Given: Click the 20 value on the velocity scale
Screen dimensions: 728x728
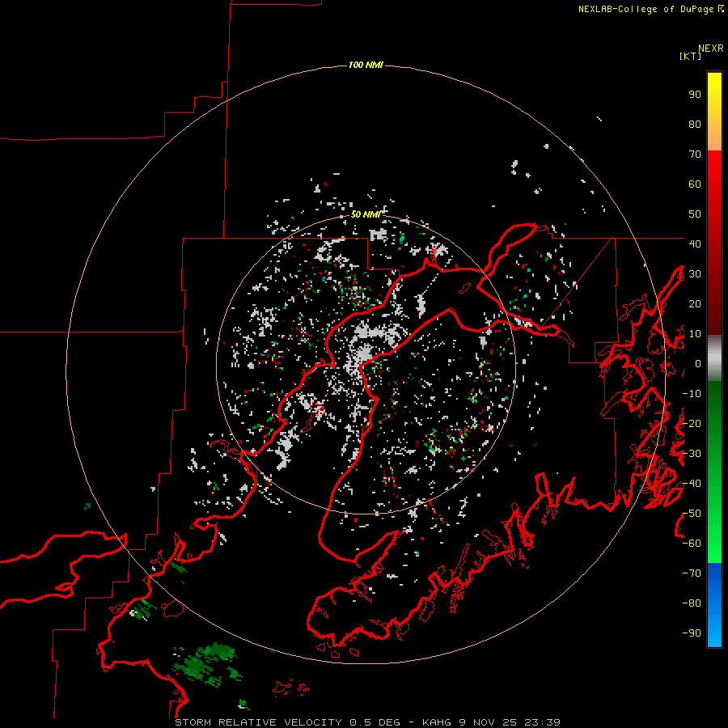Looking at the screenshot, I should pyautogui.click(x=695, y=303).
